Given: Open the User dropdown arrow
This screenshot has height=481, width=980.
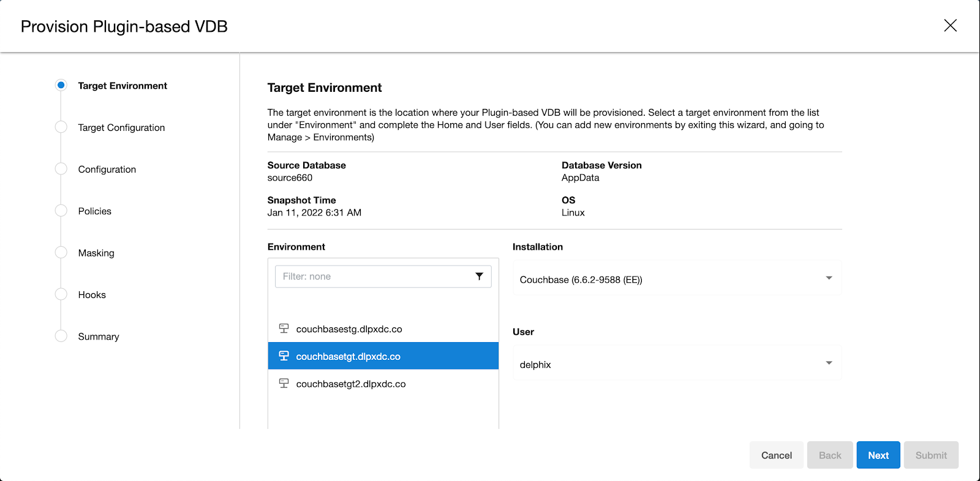Looking at the screenshot, I should click(x=829, y=364).
